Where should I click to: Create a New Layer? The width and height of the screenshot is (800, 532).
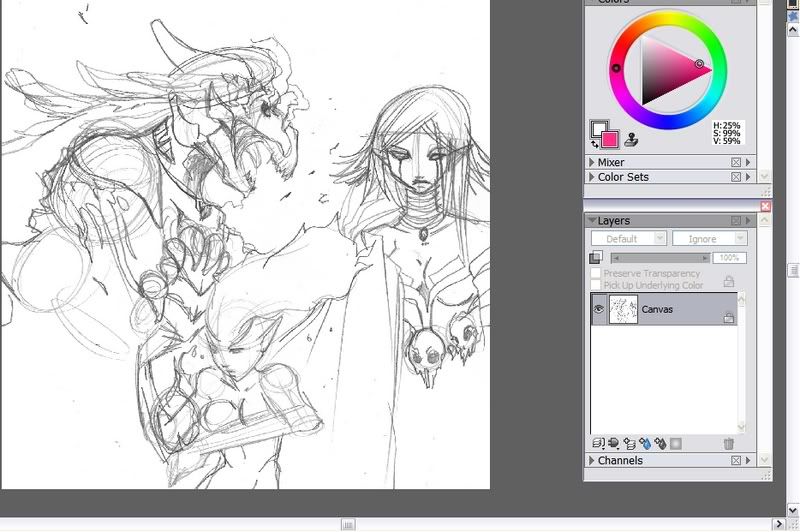click(630, 444)
